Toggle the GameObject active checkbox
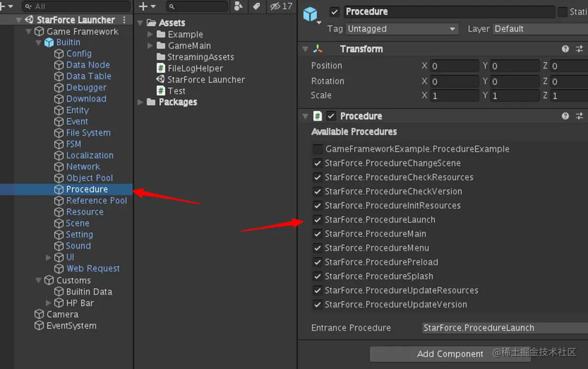The image size is (588, 369). coord(334,12)
